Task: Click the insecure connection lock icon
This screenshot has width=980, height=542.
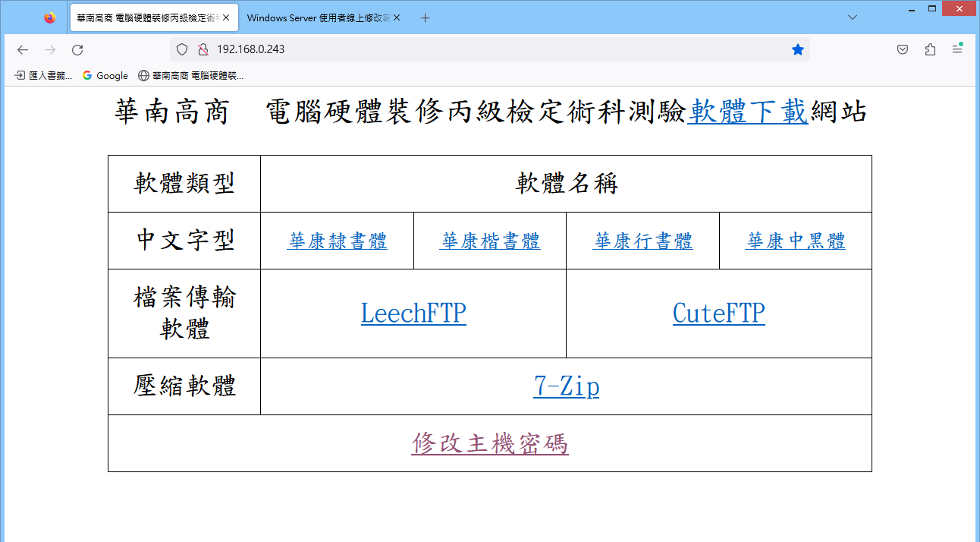Action: 203,50
